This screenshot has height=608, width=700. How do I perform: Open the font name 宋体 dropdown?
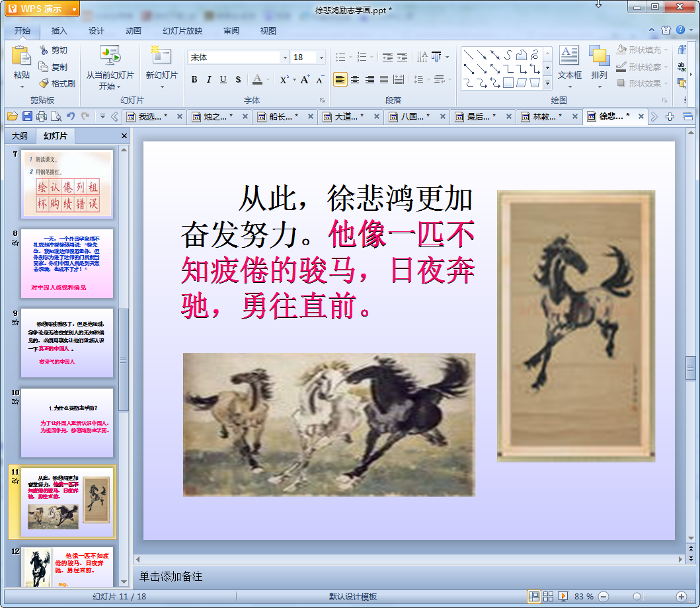285,57
